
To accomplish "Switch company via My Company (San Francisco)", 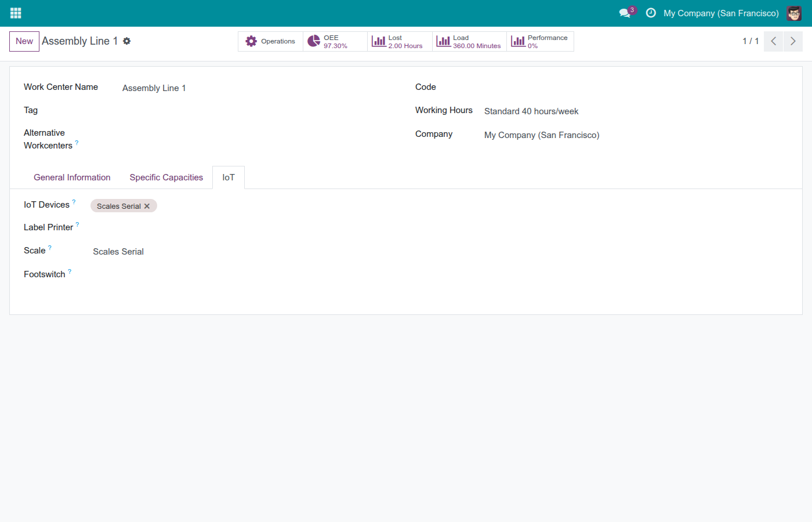I will pos(721,13).
